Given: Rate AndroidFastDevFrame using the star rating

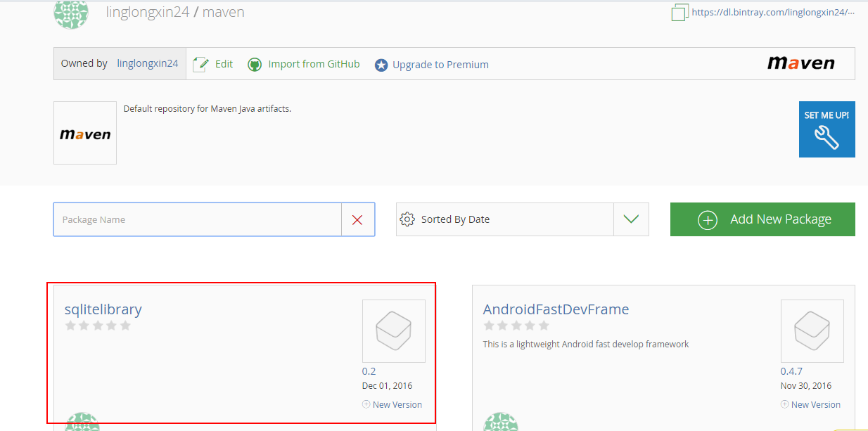Looking at the screenshot, I should click(516, 326).
